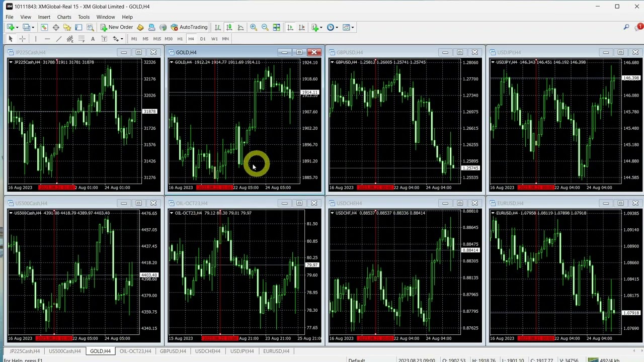Open the profiles dropdown arrow
Viewport: 644px width, 362px height.
(x=33, y=27)
